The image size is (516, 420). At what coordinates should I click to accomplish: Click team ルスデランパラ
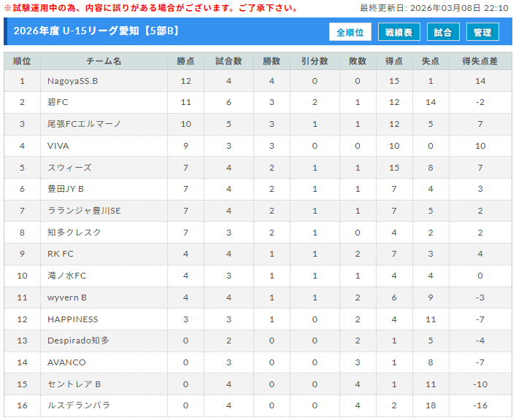pos(79,405)
